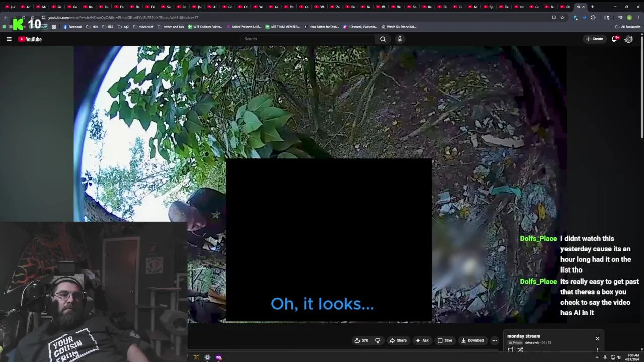Go back with the browser back arrow
The image size is (644, 362).
tap(6, 17)
